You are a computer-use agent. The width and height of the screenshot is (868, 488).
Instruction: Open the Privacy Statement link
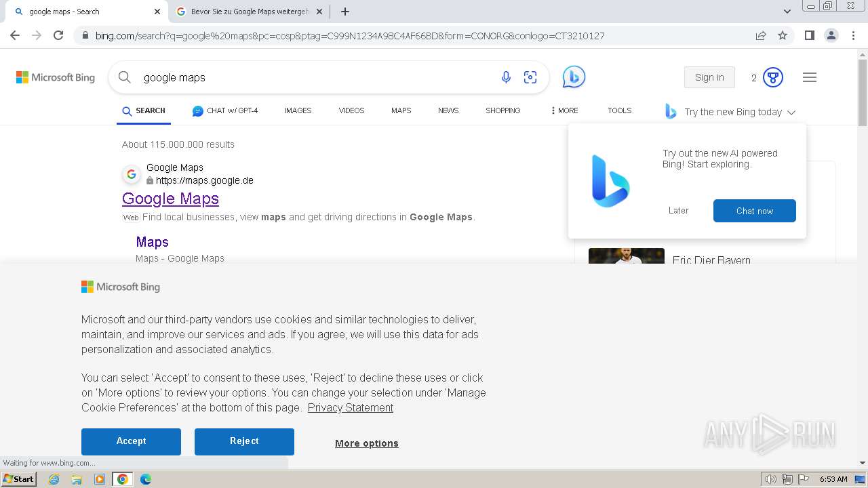(x=351, y=407)
